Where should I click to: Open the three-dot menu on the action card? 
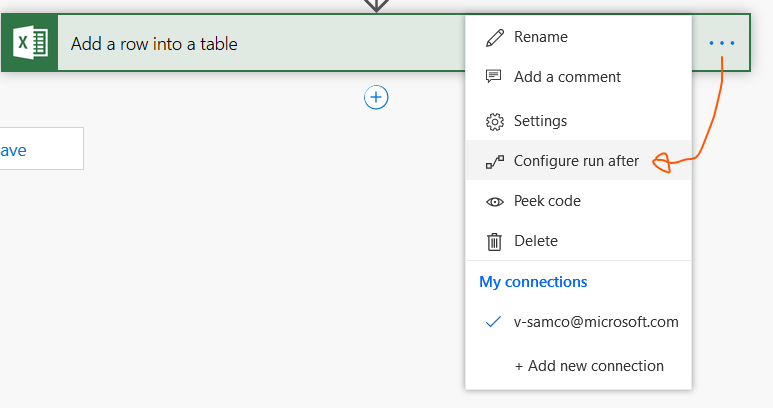722,43
